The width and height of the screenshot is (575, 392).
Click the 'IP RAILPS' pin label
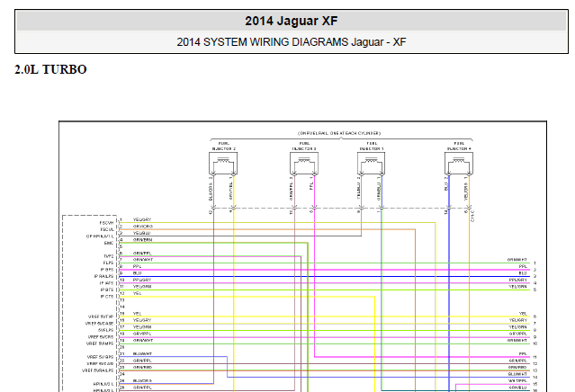[103, 277]
